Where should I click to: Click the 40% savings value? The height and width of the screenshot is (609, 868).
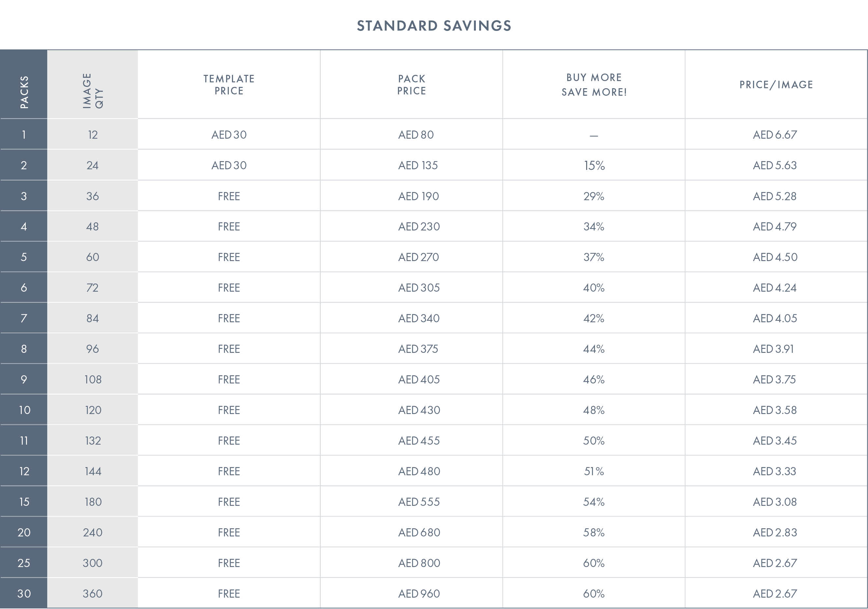coord(594,288)
